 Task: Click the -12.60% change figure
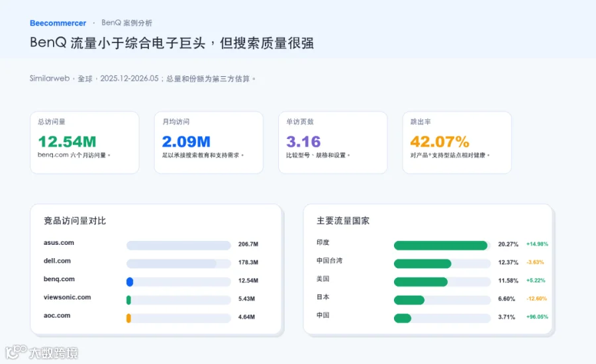point(536,299)
